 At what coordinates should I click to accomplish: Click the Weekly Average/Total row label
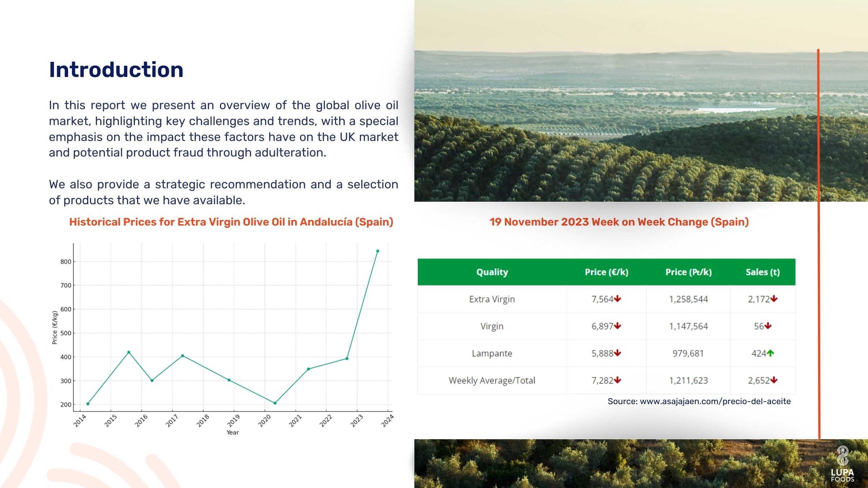point(492,380)
